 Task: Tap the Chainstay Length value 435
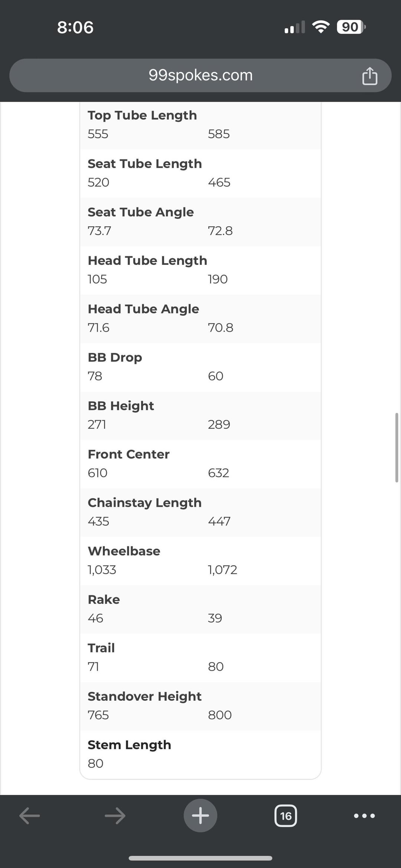pos(98,522)
